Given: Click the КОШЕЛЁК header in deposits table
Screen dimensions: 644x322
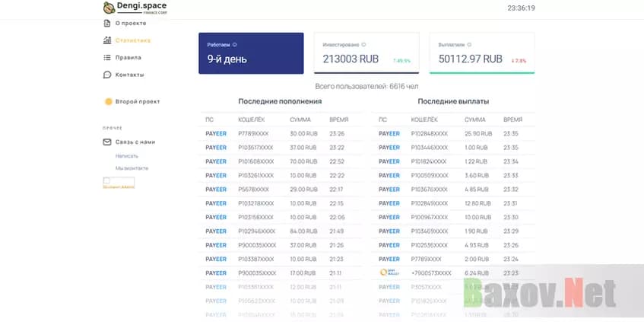Looking at the screenshot, I should tap(252, 120).
